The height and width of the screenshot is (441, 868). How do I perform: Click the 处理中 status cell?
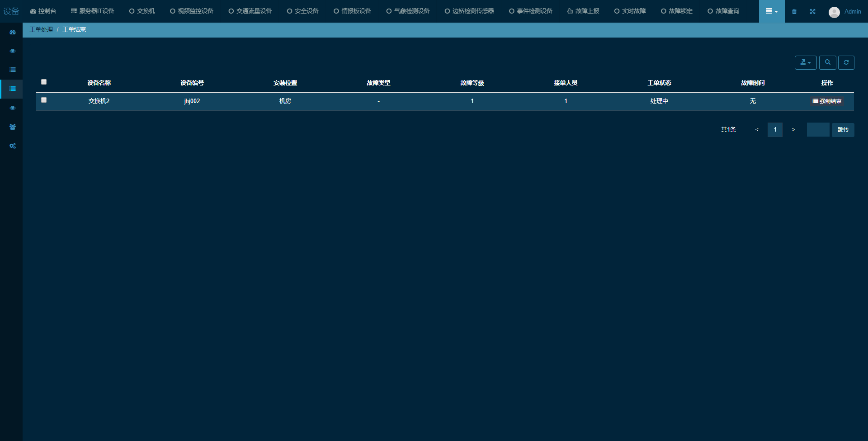click(x=659, y=101)
